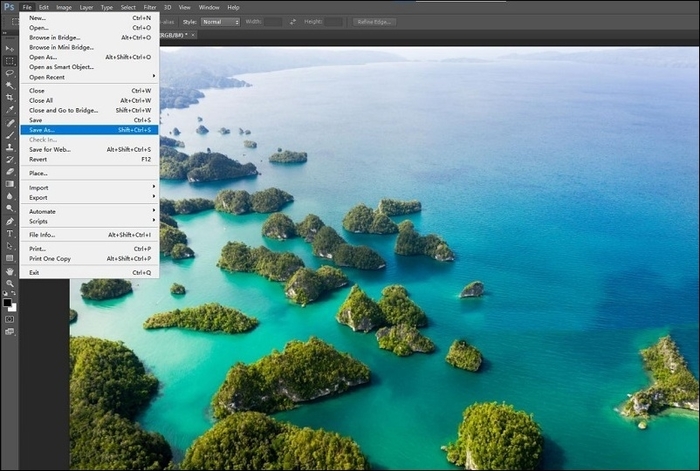Click New in the File menu

89,18
